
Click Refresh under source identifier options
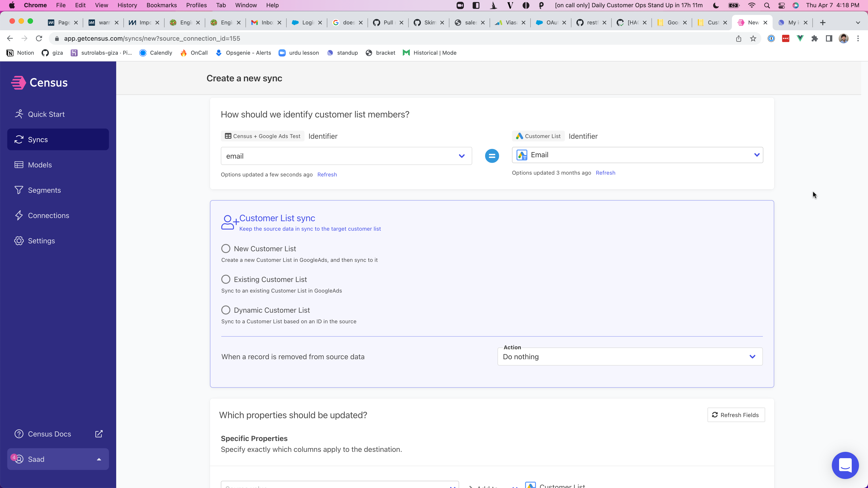click(x=327, y=174)
